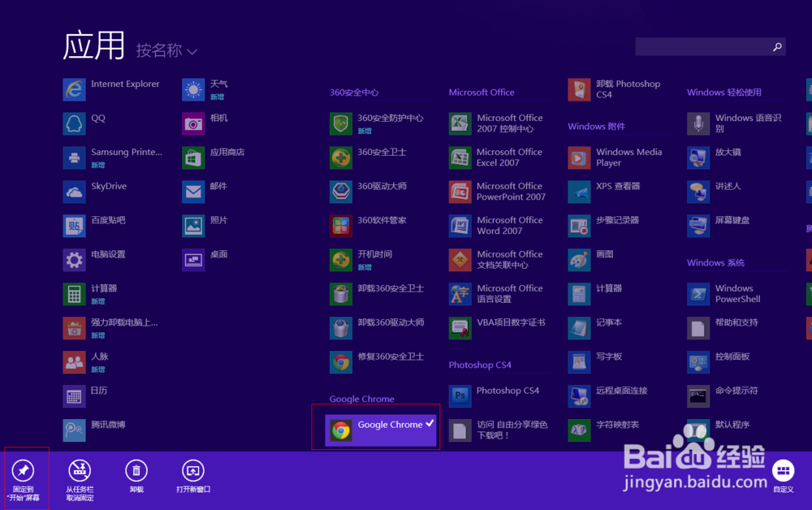Open the XPS 查看器 entry
This screenshot has height=510, width=812.
click(x=606, y=192)
